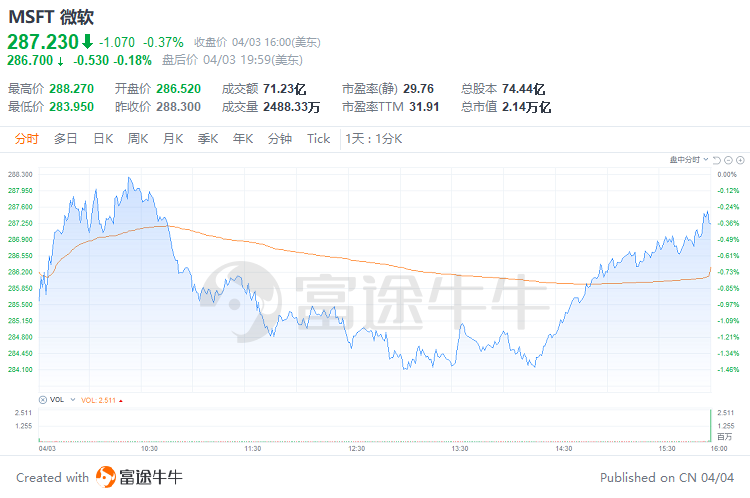
Task: Click the 成交额 71.23亿 value
Action: click(285, 89)
